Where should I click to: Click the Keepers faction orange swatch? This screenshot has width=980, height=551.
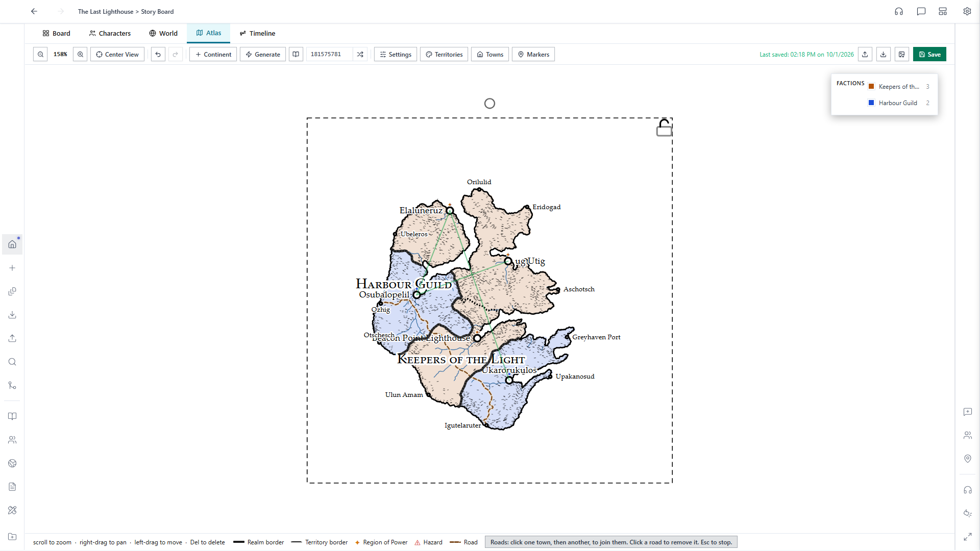coord(871,87)
